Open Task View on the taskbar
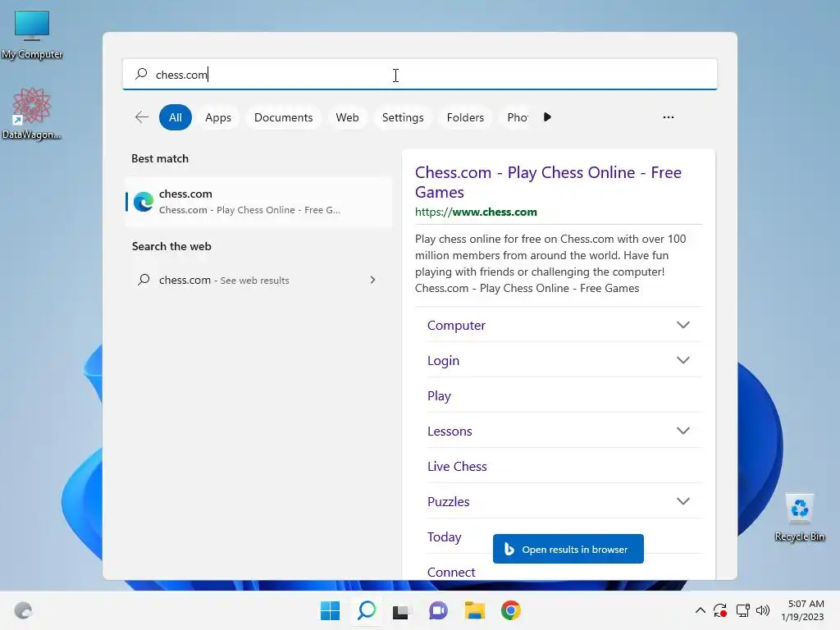The height and width of the screenshot is (630, 840). tap(401, 611)
